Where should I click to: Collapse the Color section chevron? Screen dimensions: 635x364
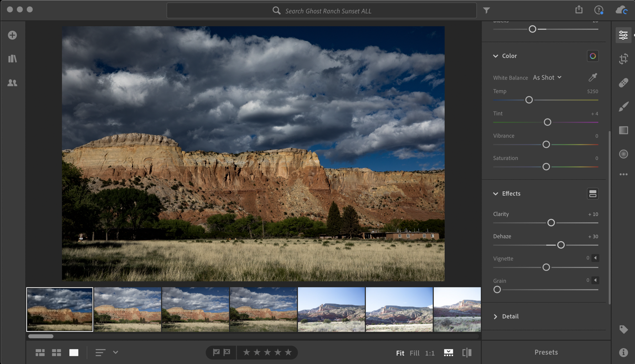[496, 56]
